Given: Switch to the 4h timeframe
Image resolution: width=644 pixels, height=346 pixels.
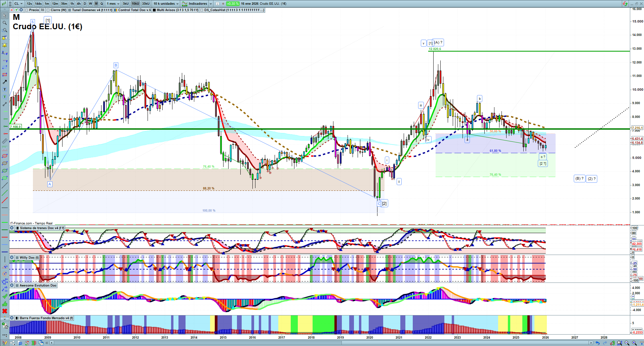Looking at the screenshot, I should pyautogui.click(x=79, y=4).
